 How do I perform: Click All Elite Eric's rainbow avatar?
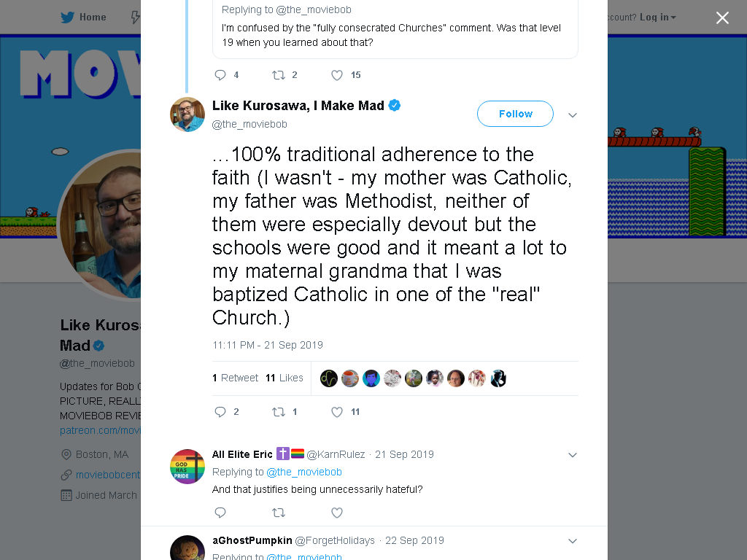click(187, 467)
